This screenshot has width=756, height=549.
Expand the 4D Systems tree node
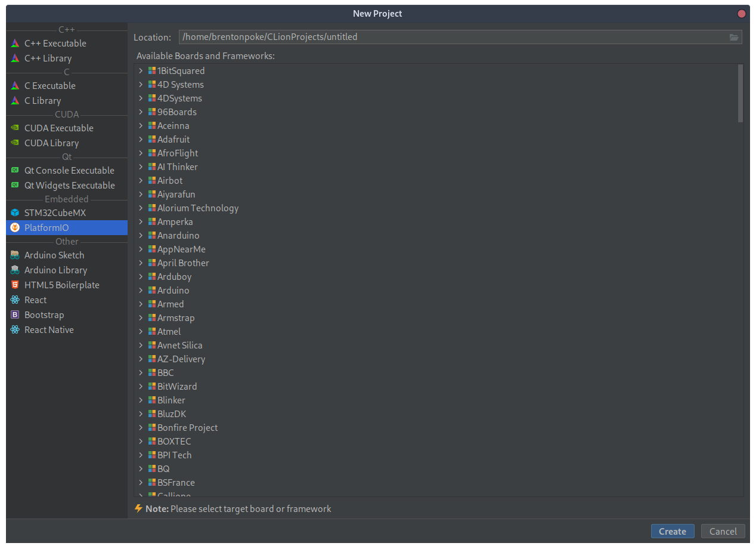(141, 85)
